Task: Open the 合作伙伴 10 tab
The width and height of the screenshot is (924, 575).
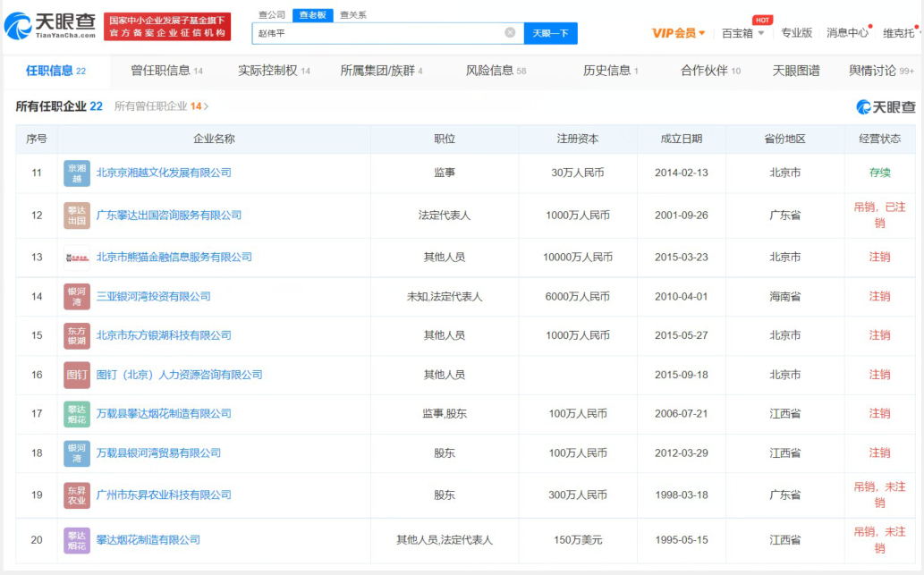Action: coord(711,71)
